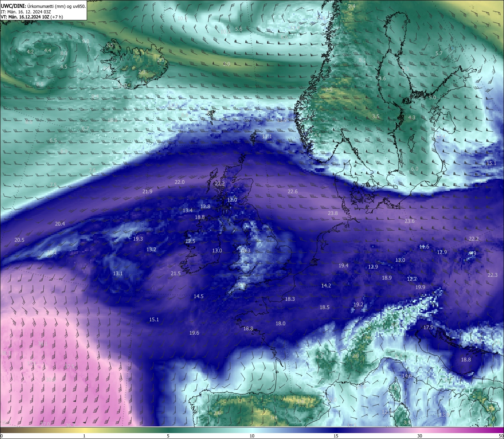Click the 19.6 value on the map
The width and height of the screenshot is (504, 439).
click(194, 333)
